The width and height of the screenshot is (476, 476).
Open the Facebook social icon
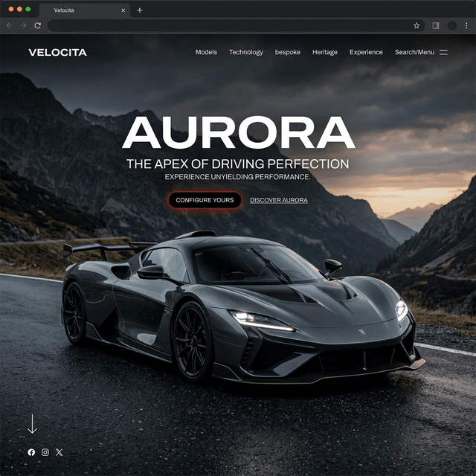click(31, 452)
